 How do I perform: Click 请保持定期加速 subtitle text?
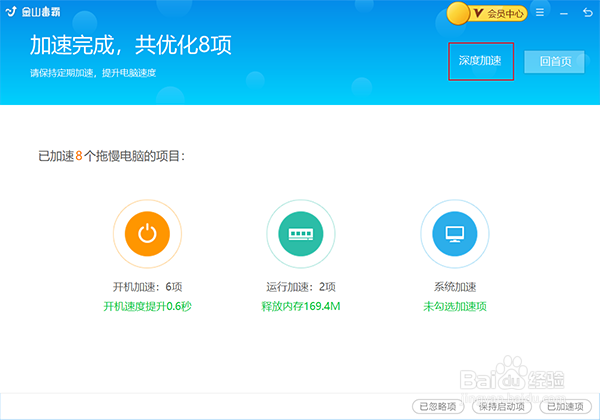(93, 73)
